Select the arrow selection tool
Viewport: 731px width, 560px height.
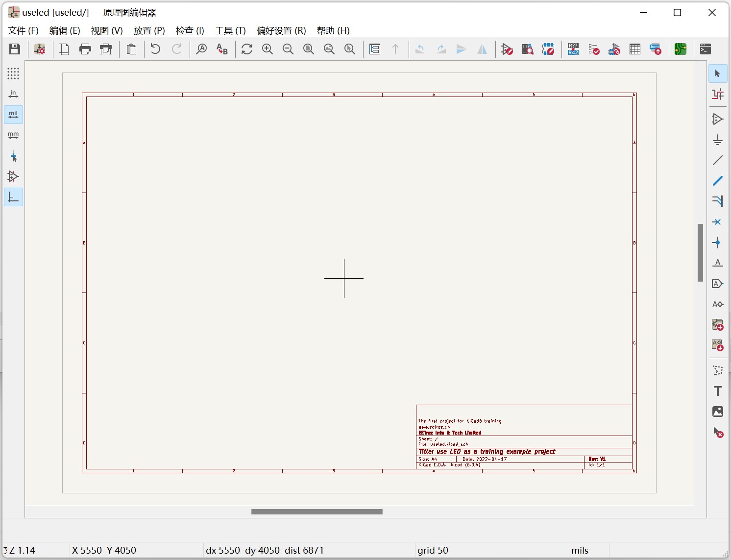(x=718, y=73)
